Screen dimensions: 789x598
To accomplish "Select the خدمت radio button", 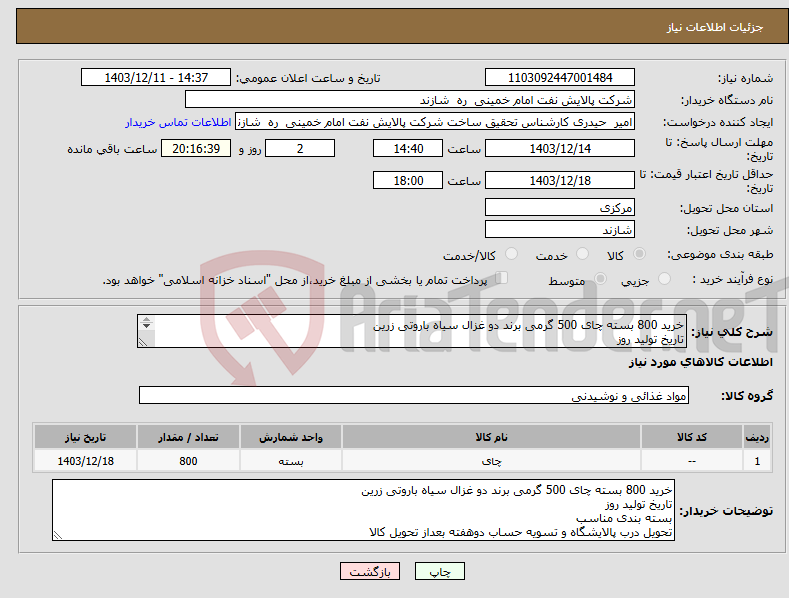I will [582, 254].
